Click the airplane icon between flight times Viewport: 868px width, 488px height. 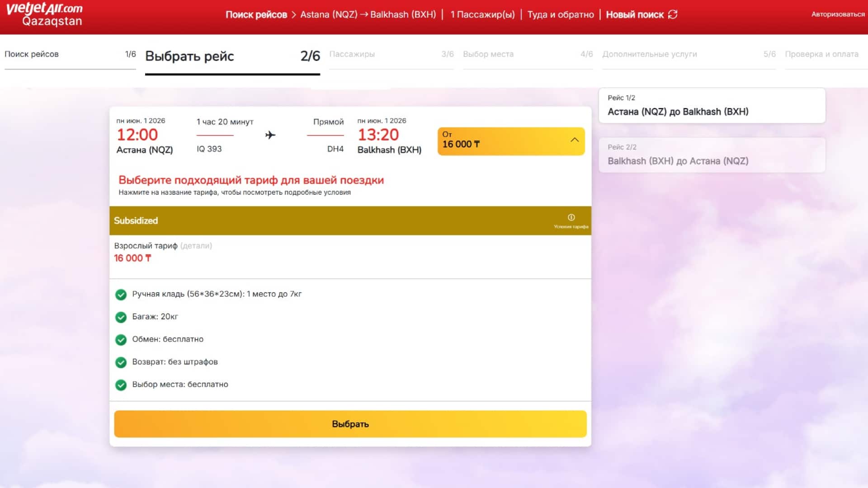(270, 135)
